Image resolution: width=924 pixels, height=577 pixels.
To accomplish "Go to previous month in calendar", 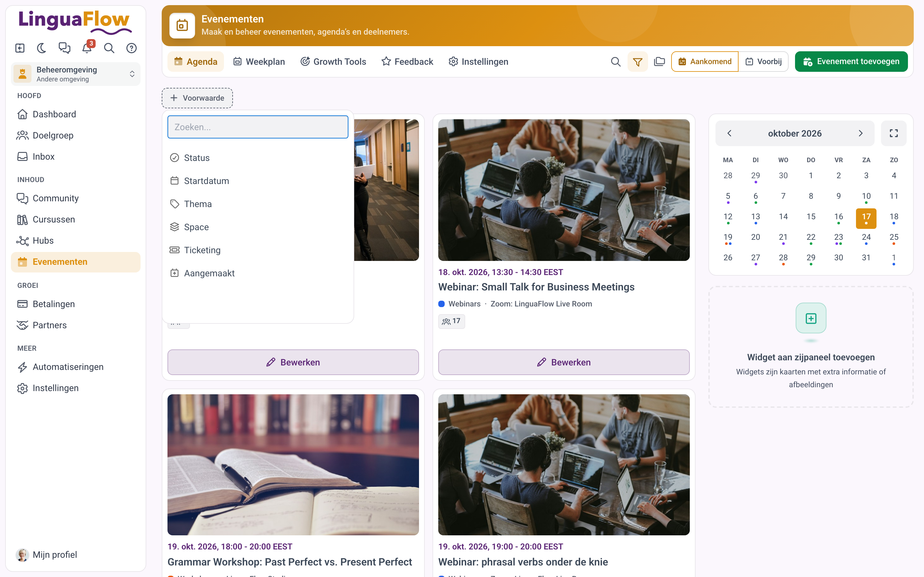I will point(729,133).
